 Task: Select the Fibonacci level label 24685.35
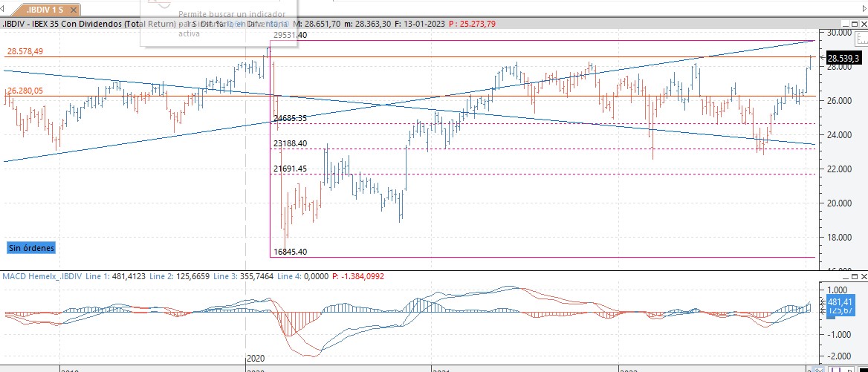coord(291,118)
